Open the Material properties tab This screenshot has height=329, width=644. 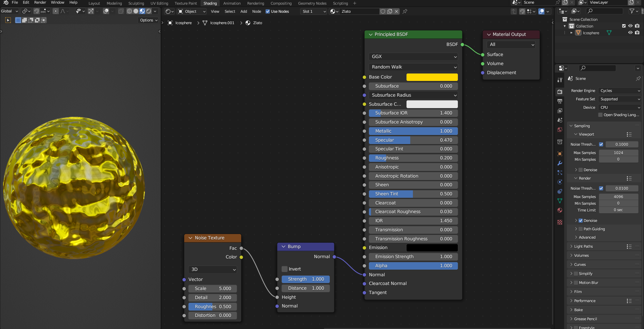click(x=559, y=210)
